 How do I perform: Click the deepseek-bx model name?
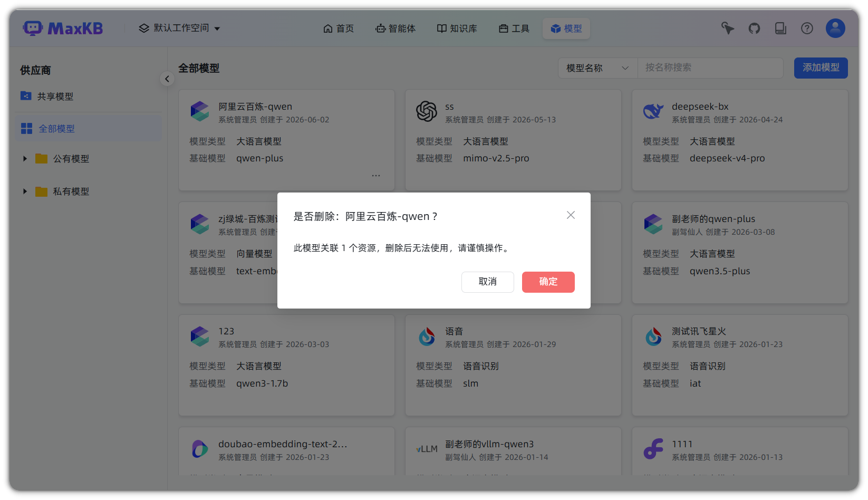(700, 107)
